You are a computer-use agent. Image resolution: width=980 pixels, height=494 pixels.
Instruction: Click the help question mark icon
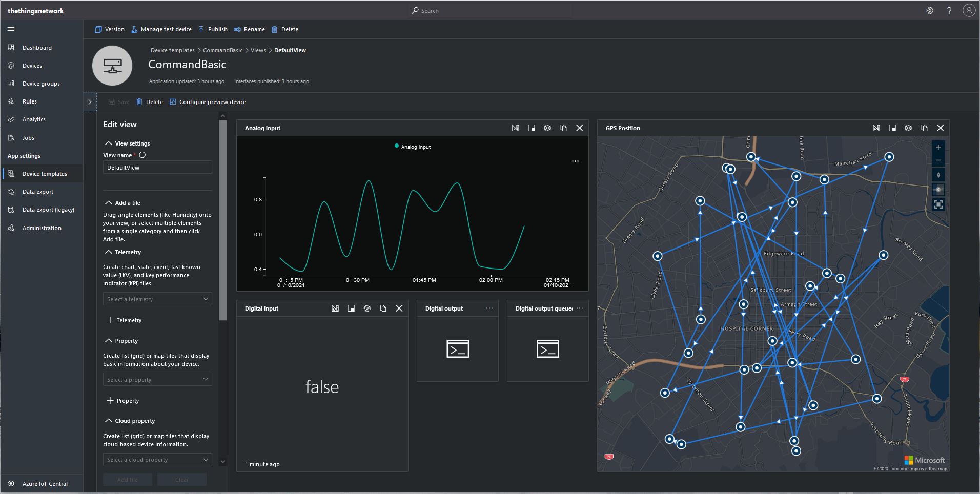[949, 11]
